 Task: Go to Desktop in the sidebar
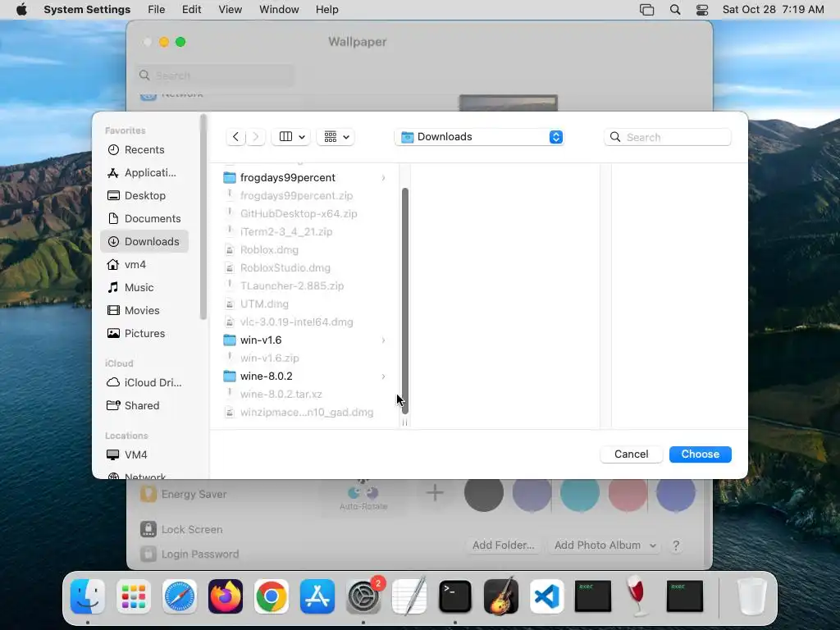coord(144,195)
